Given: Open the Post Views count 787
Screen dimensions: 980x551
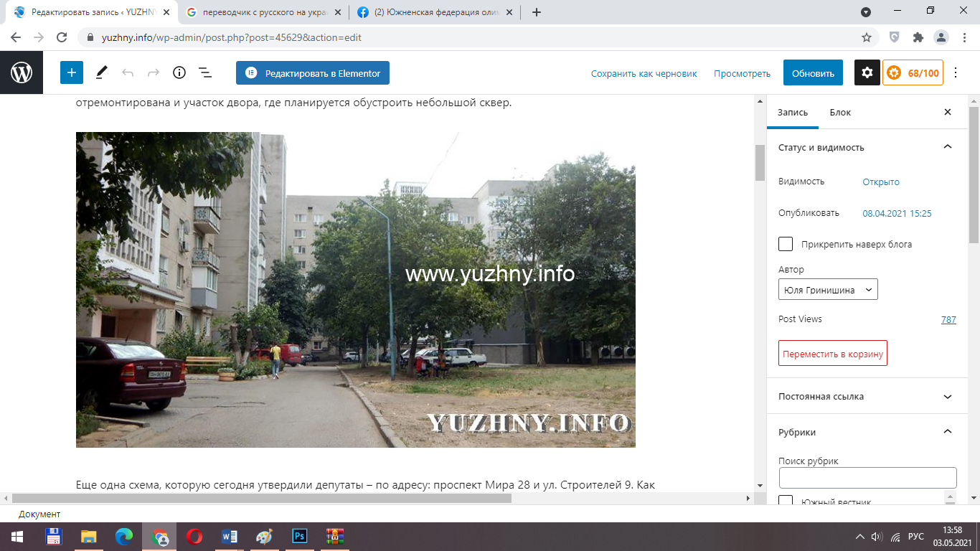Looking at the screenshot, I should [x=948, y=319].
